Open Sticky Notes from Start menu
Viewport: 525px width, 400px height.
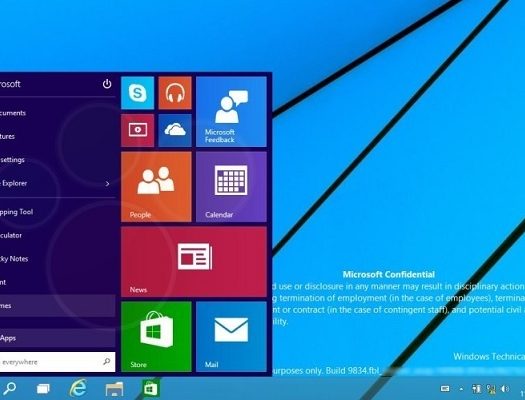[58, 258]
